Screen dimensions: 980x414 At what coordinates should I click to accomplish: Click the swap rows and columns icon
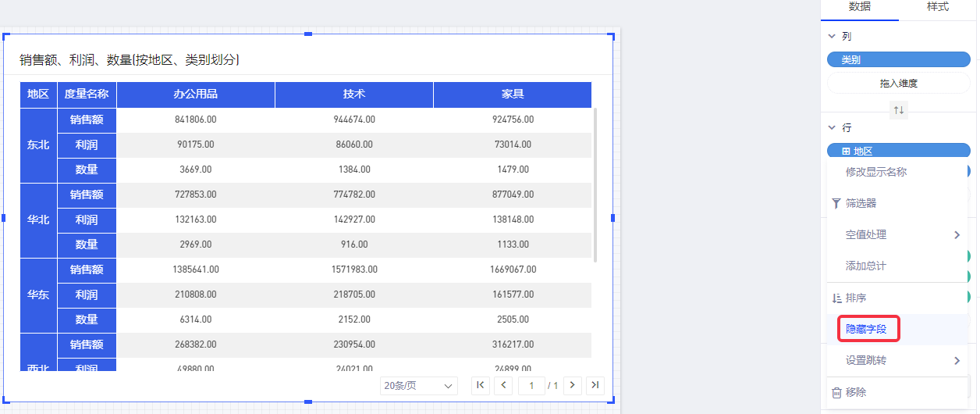(899, 110)
